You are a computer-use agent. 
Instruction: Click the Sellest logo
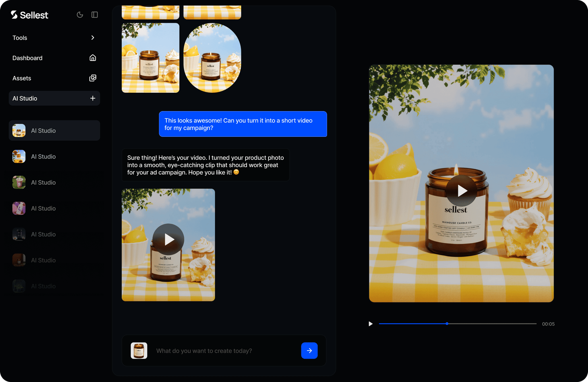pyautogui.click(x=30, y=15)
